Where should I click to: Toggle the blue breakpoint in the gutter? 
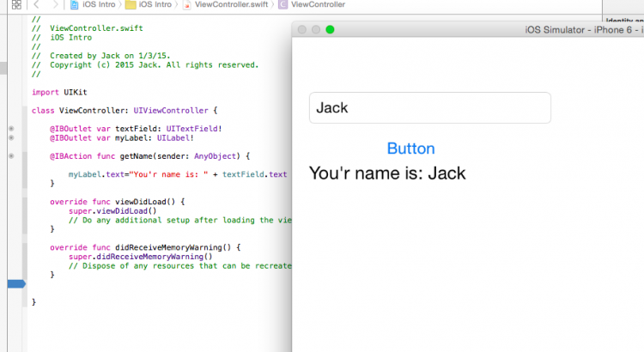pyautogui.click(x=16, y=284)
